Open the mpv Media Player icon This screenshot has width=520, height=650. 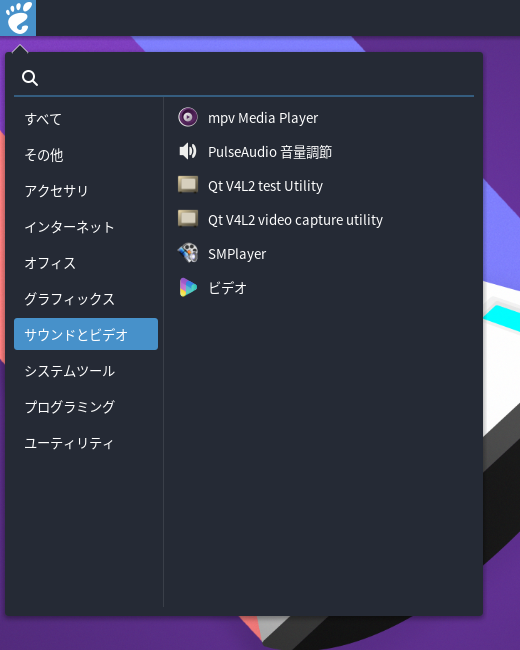pyautogui.click(x=188, y=117)
